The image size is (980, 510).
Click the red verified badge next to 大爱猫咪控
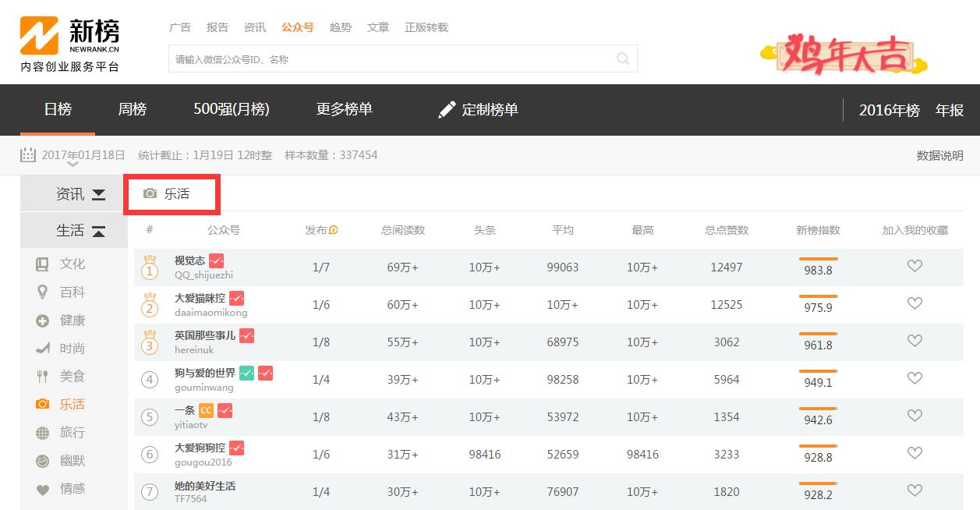coord(236,298)
